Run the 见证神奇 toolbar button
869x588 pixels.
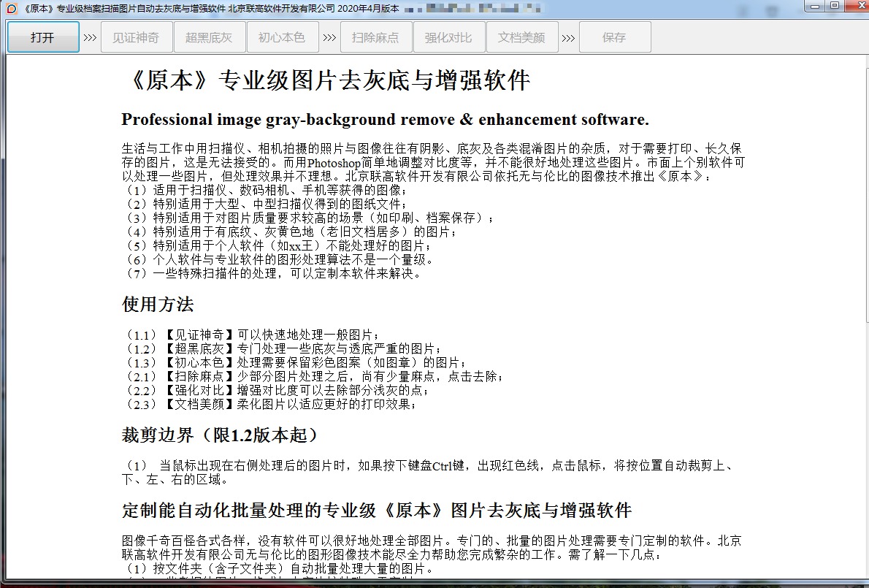click(x=137, y=37)
